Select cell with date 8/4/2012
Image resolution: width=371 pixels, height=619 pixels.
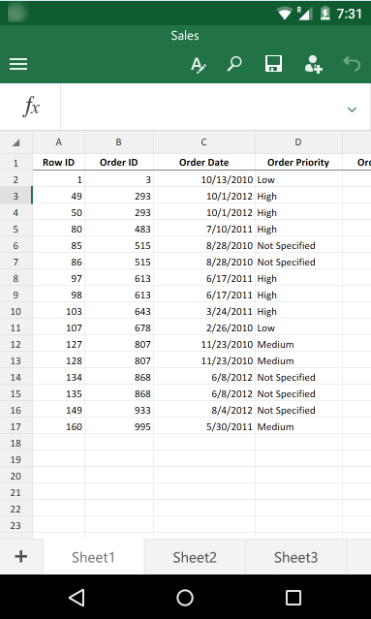click(204, 410)
